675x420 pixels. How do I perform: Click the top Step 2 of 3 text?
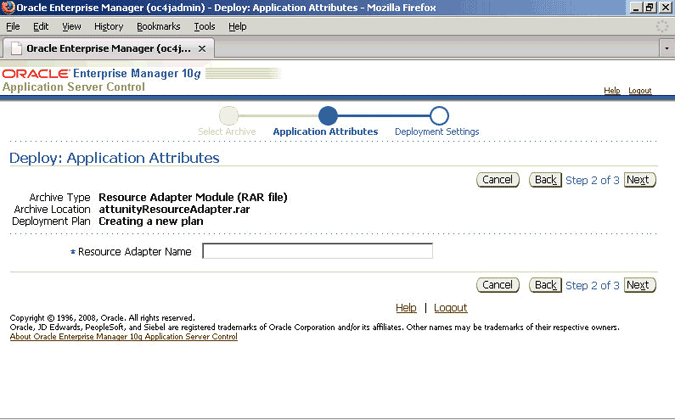coord(592,180)
